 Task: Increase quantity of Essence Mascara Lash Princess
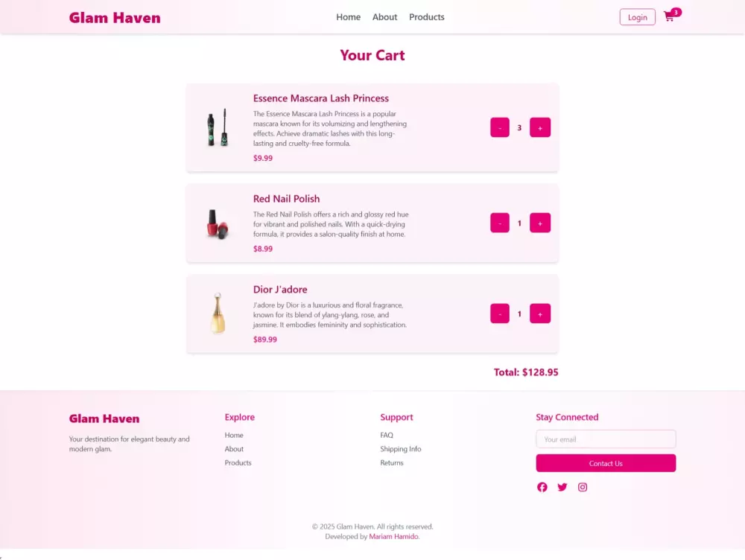point(540,127)
